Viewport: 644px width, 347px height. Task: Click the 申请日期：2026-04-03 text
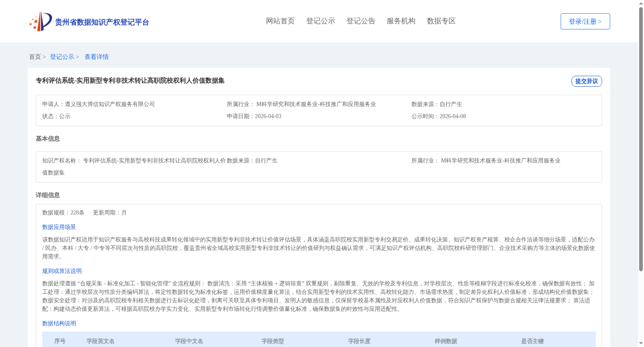click(254, 116)
